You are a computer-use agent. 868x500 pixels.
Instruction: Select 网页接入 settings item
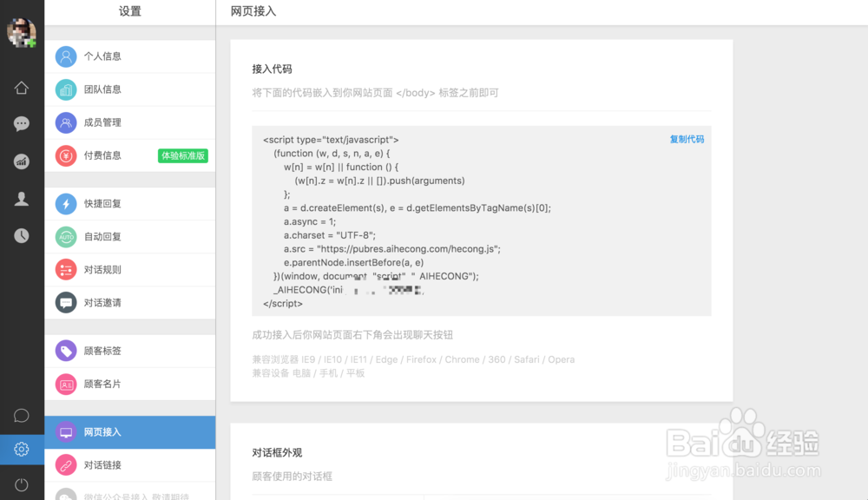tap(130, 432)
